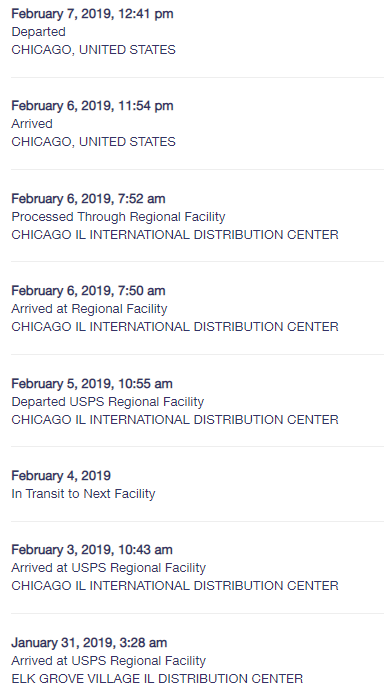
Task: Select Departed USPS Regional Facility status
Action: (107, 402)
